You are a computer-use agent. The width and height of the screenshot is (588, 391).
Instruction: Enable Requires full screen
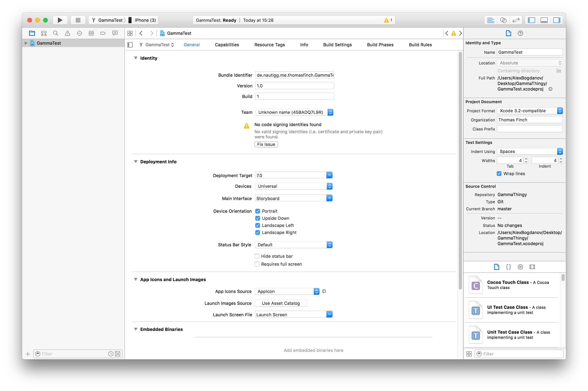(x=257, y=264)
